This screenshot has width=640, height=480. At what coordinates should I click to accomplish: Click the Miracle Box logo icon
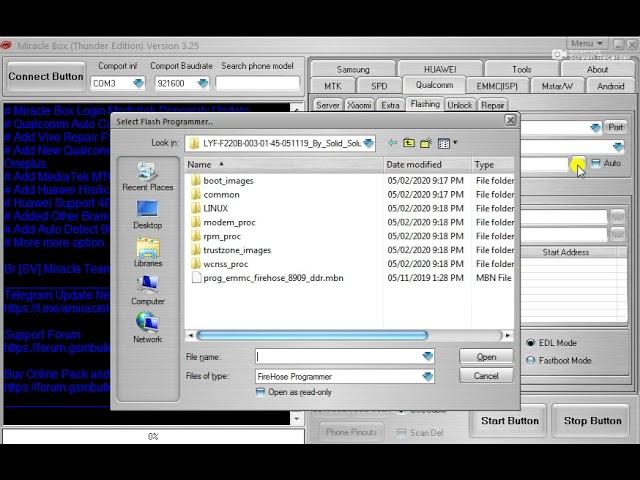point(6,45)
